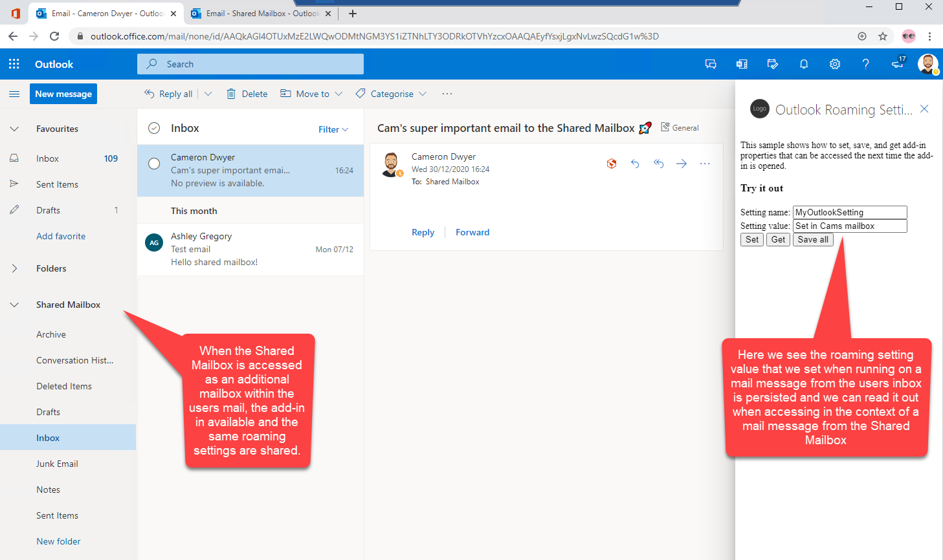Collapse the Shared Mailbox folder group
The height and width of the screenshot is (560, 943).
point(14,305)
